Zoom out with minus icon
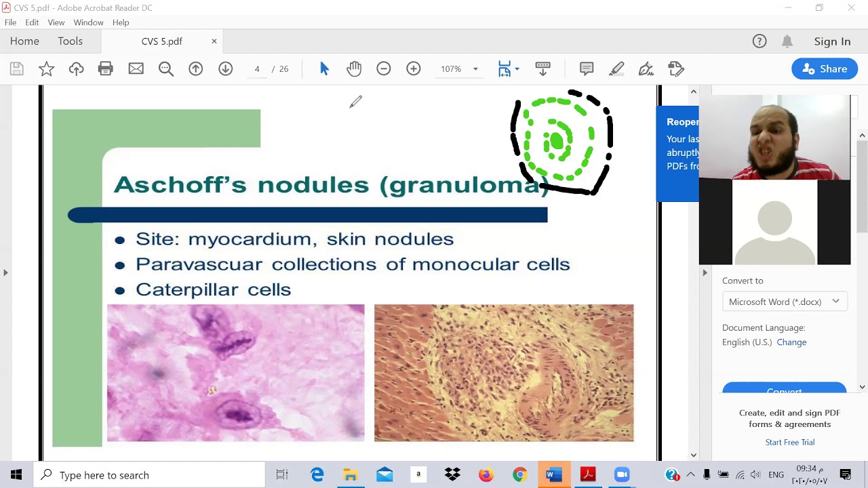 point(384,68)
